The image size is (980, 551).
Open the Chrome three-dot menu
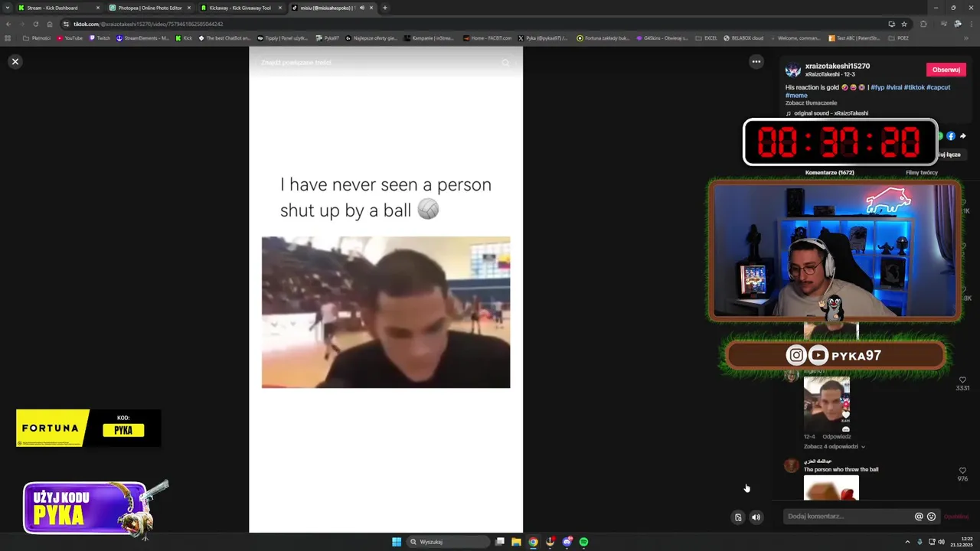970,24
